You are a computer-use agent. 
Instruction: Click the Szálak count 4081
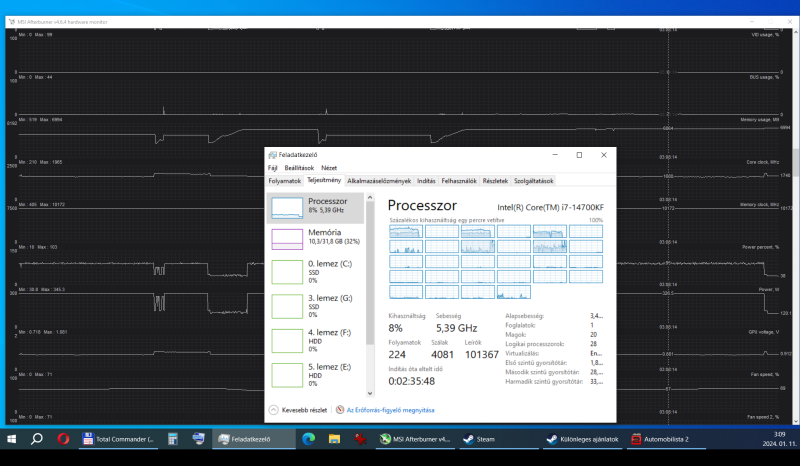point(442,354)
